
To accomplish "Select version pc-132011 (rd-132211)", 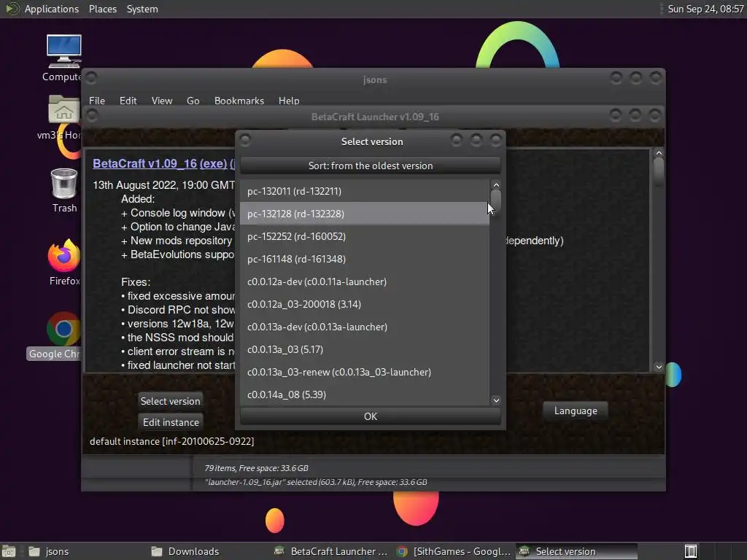I will pos(365,191).
